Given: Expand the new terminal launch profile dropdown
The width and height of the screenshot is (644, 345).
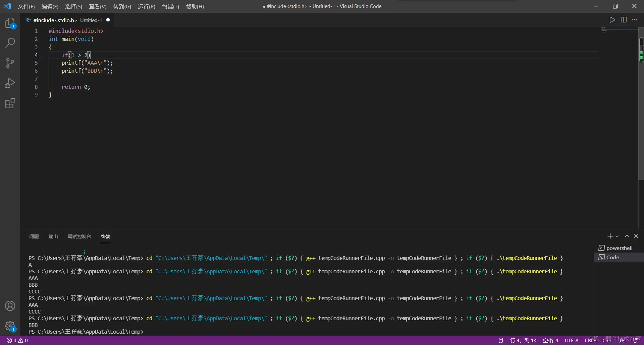Looking at the screenshot, I should coord(617,236).
